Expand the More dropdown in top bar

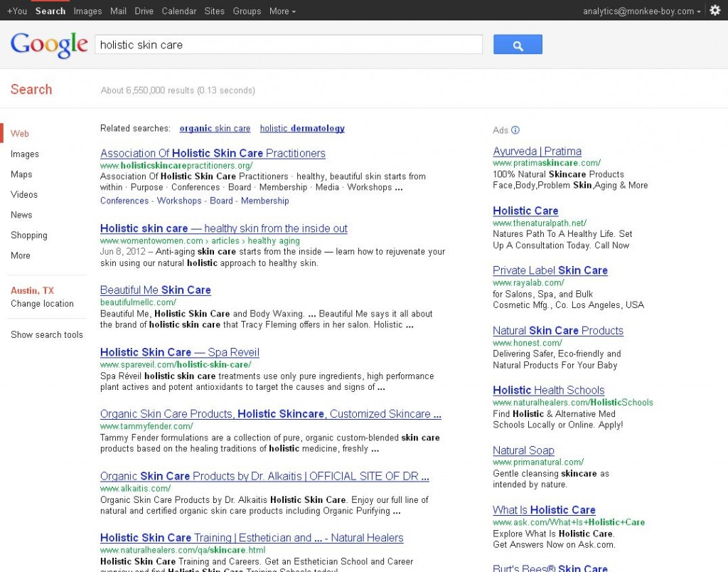tap(282, 11)
